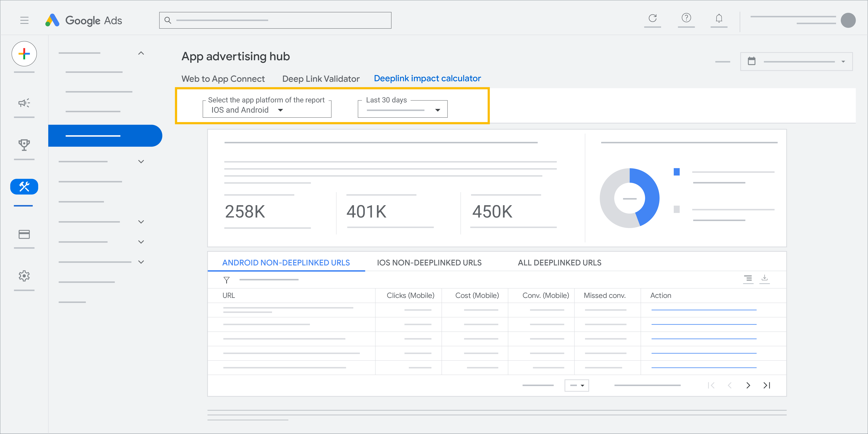The width and height of the screenshot is (868, 434).
Task: Download the table with the download icon
Action: [x=765, y=278]
